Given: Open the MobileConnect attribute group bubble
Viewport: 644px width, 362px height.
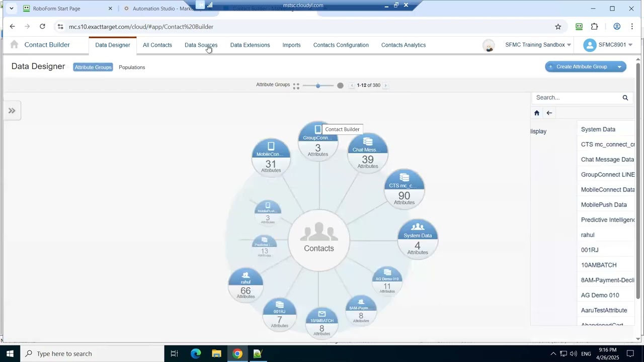Looking at the screenshot, I should (271, 157).
